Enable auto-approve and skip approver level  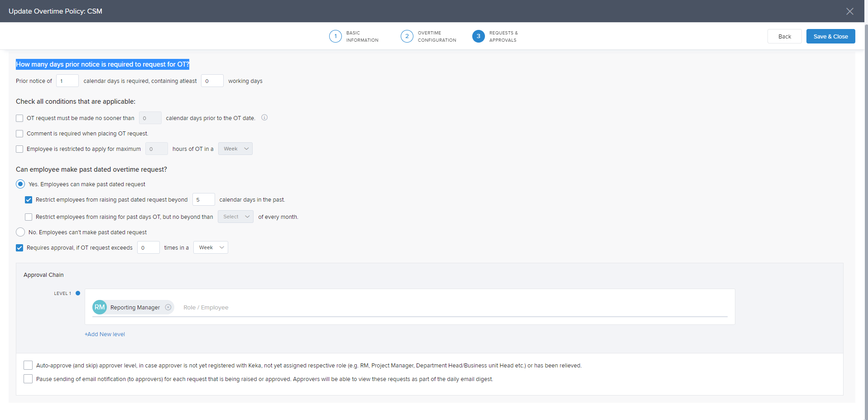(28, 365)
